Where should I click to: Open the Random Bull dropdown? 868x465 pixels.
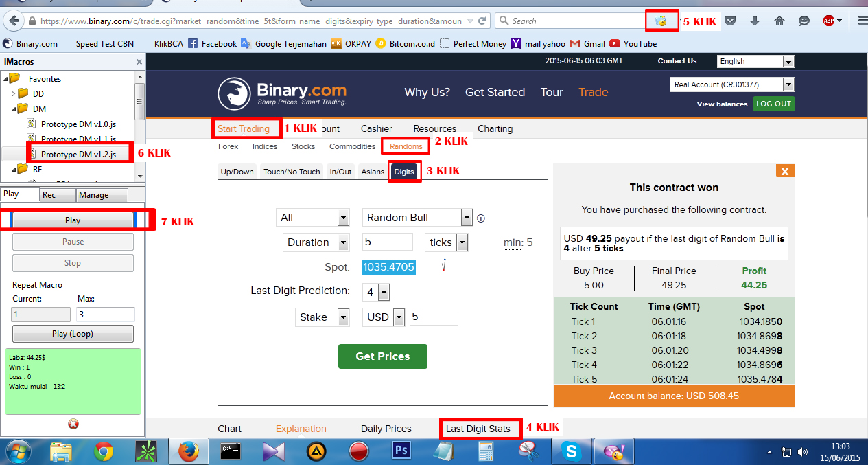click(x=417, y=218)
